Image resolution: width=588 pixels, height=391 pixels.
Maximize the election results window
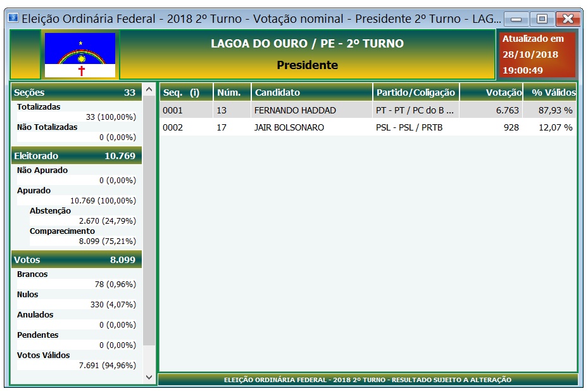coord(542,19)
